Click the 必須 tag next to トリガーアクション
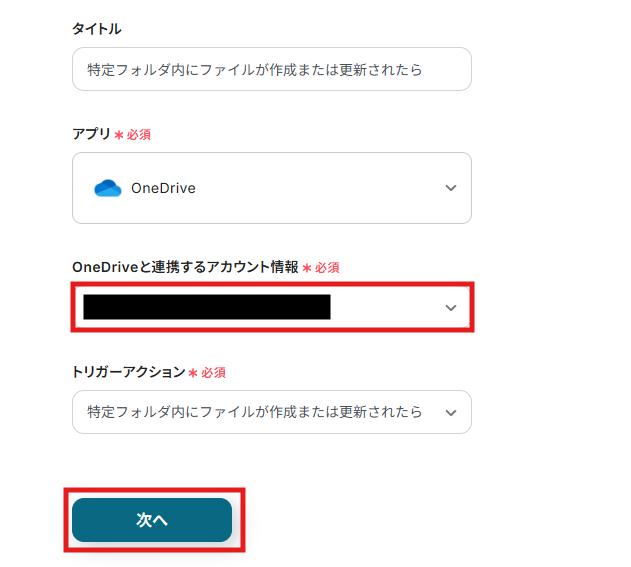Viewport: 631px width, 567px height. click(x=214, y=373)
